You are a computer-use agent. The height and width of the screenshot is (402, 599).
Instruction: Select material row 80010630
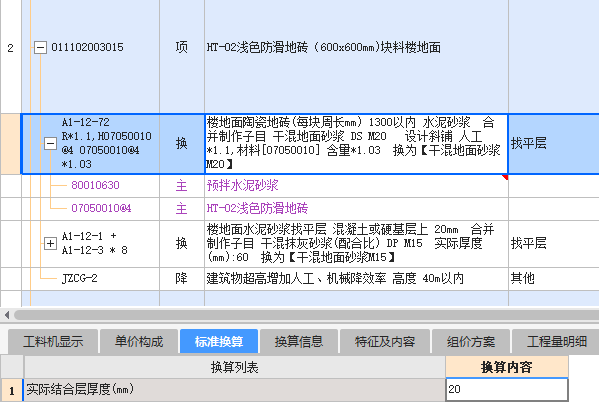coord(95,186)
